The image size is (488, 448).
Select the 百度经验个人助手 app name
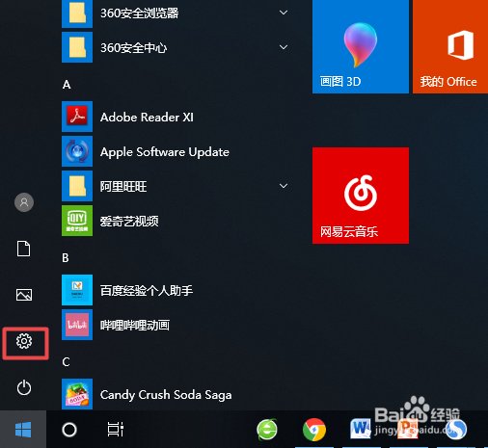pyautogui.click(x=147, y=290)
